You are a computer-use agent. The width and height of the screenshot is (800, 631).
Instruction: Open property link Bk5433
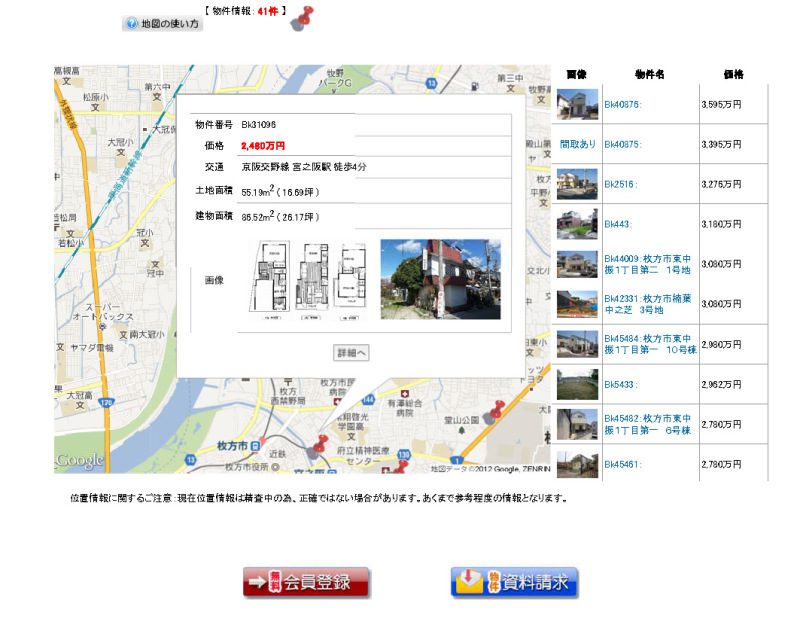pyautogui.click(x=621, y=384)
